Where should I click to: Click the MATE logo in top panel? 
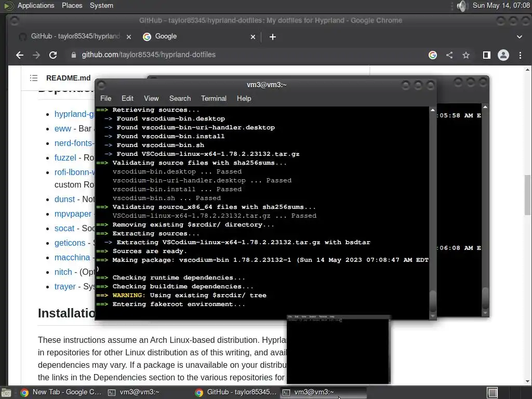8,6
